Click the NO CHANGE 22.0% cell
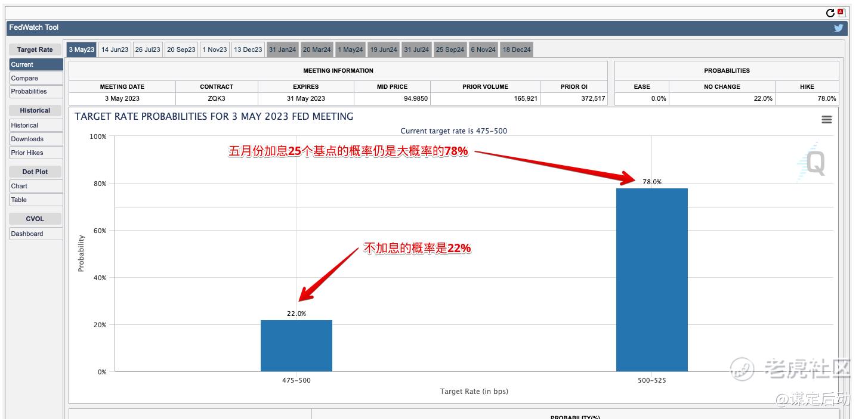Image resolution: width=868 pixels, height=419 pixels. click(x=722, y=99)
